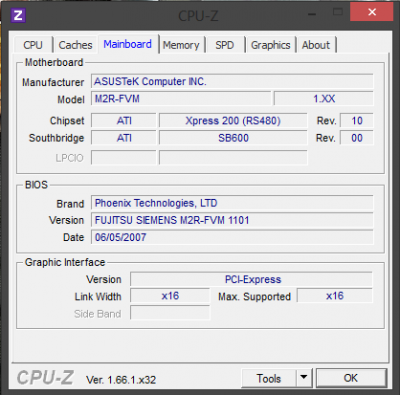Switch to the CPU tab

(x=33, y=45)
